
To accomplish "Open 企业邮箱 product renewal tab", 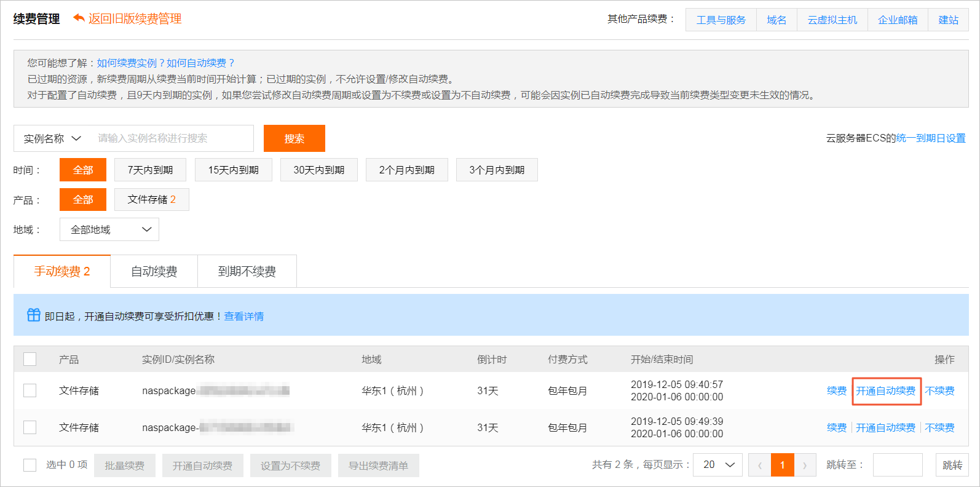I will coord(898,20).
